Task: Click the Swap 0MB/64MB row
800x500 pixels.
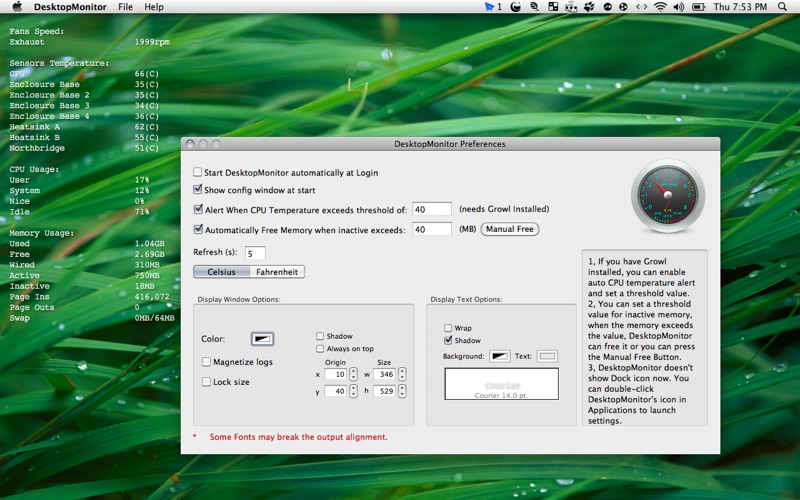Action: (92, 318)
